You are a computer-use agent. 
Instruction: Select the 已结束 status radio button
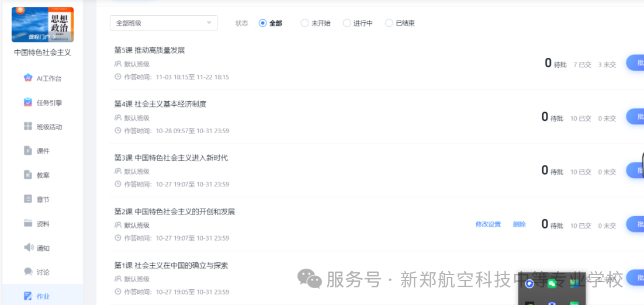click(x=389, y=23)
